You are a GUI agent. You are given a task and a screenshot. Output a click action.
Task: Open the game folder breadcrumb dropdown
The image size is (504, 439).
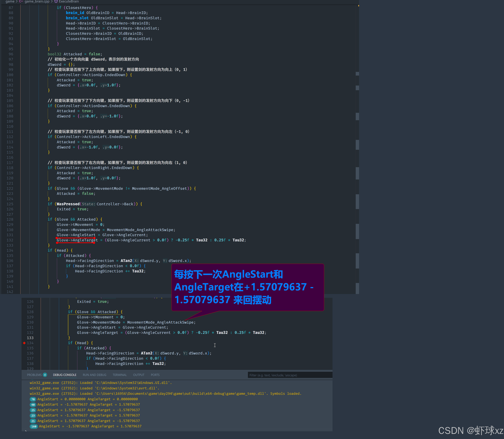click(10, 1)
